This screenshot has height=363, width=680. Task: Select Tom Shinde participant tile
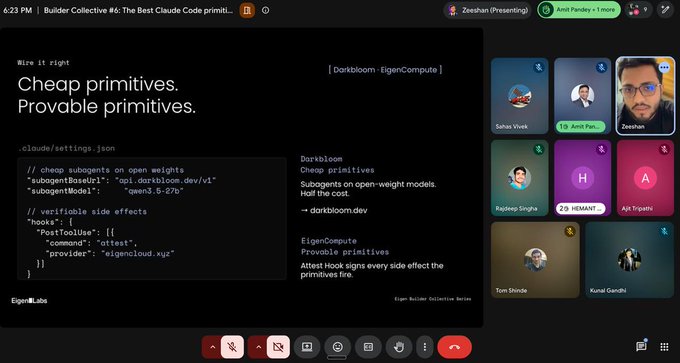click(535, 260)
